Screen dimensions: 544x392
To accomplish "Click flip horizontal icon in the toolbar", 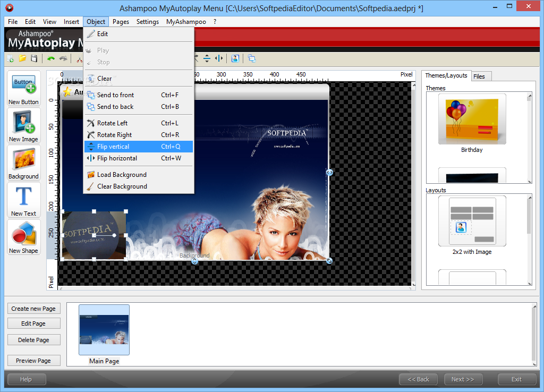I will (219, 58).
